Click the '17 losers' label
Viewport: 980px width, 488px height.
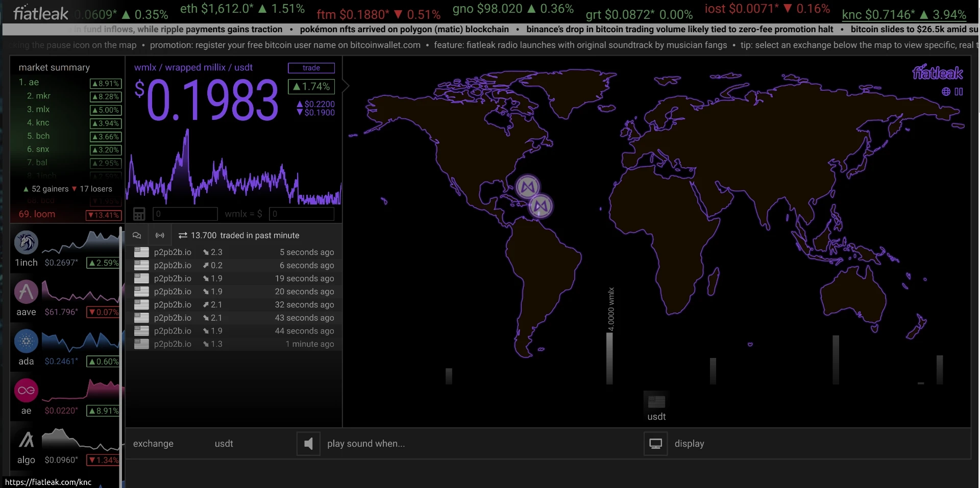click(x=92, y=189)
